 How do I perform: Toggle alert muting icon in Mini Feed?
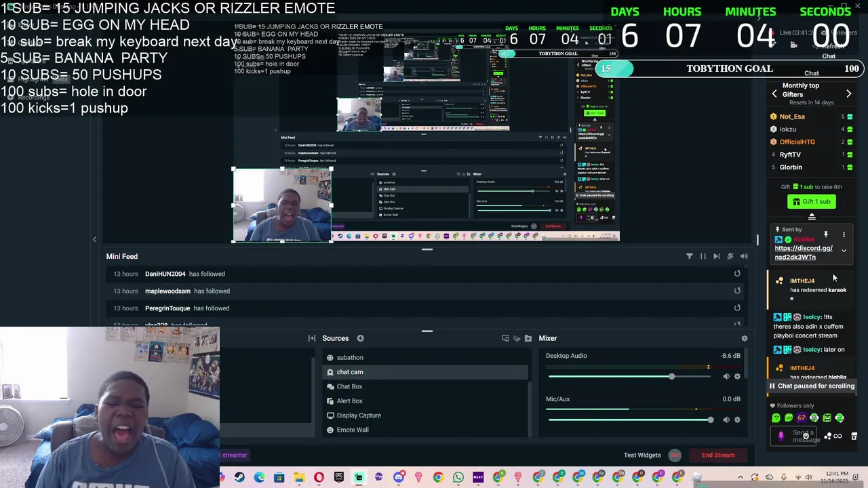(730, 256)
